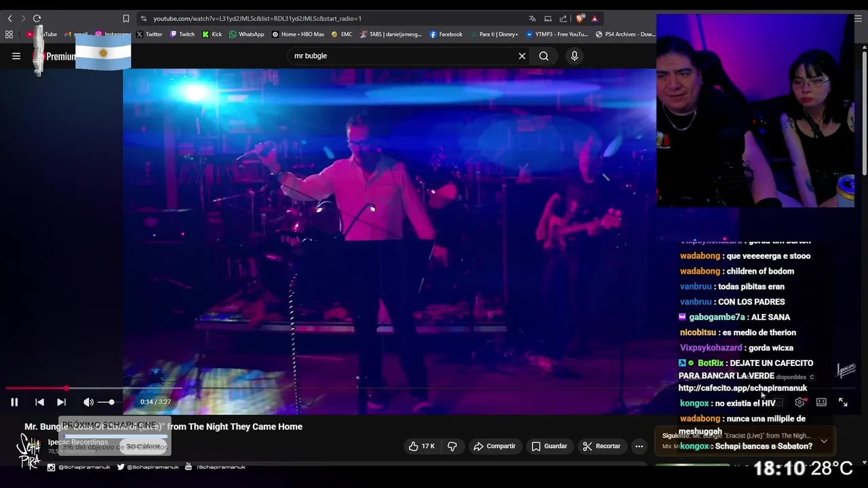The width and height of the screenshot is (868, 488).
Task: Click vanbruu message 'CON LOS PADRES'
Action: pos(751,302)
